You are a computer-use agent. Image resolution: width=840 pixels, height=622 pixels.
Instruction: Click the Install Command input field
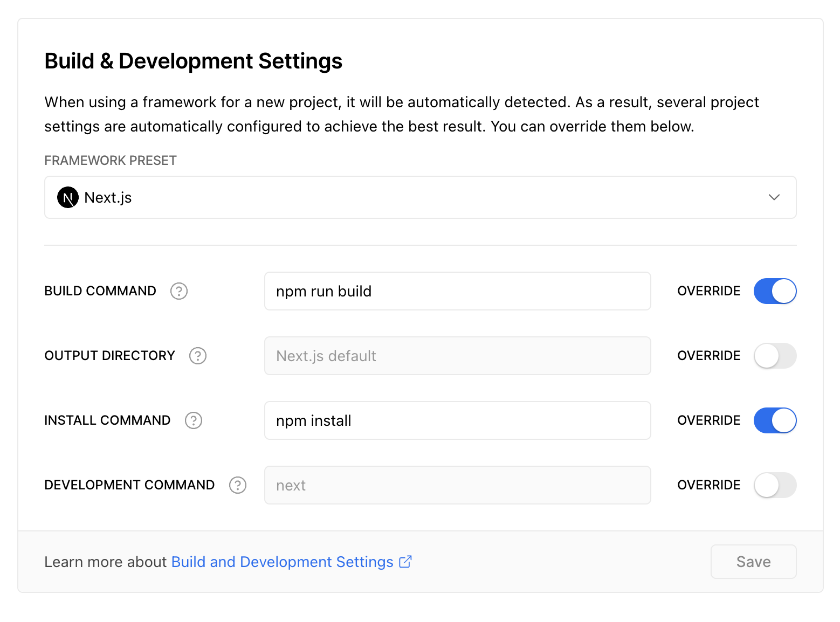click(457, 420)
